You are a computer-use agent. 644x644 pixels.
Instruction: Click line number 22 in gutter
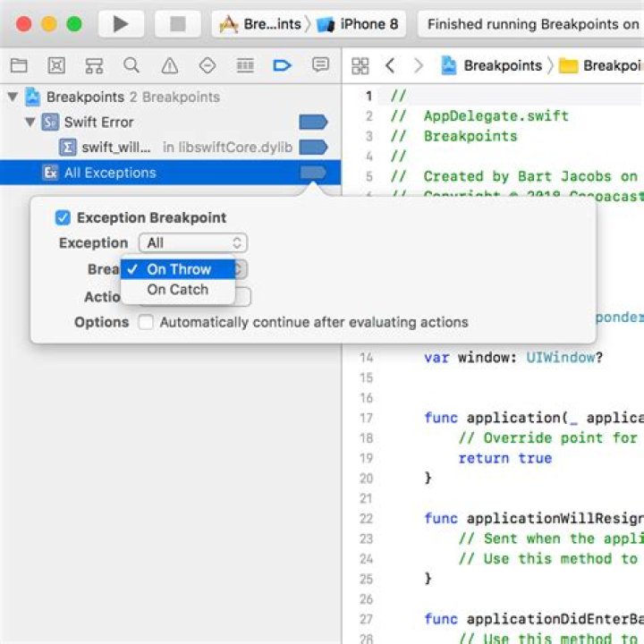(366, 518)
